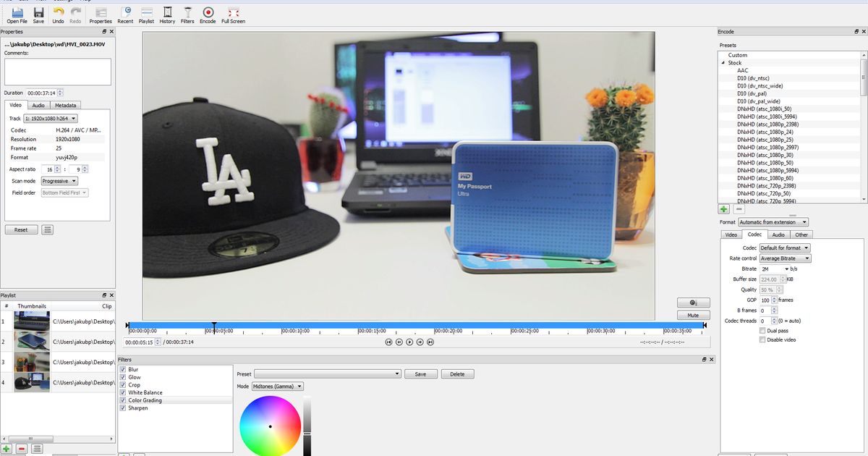
Task: Show the History panel via toolbar
Action: [x=167, y=13]
